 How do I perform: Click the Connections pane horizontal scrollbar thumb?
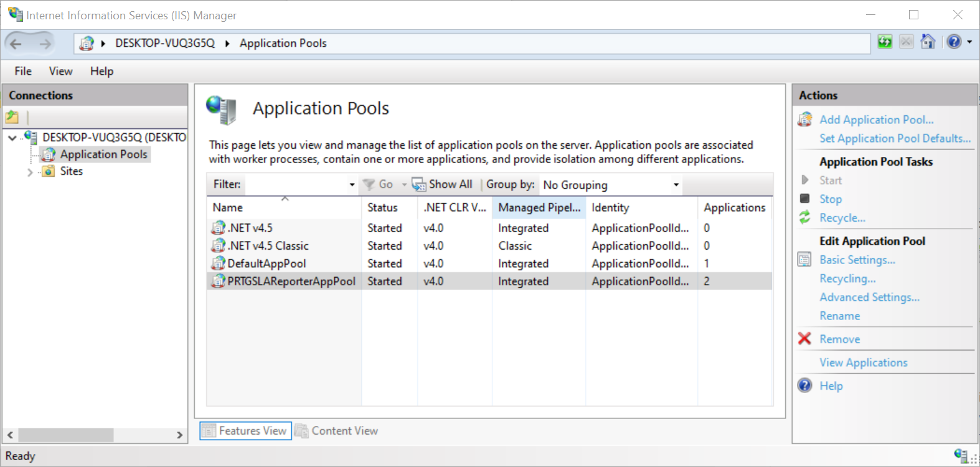click(x=65, y=435)
